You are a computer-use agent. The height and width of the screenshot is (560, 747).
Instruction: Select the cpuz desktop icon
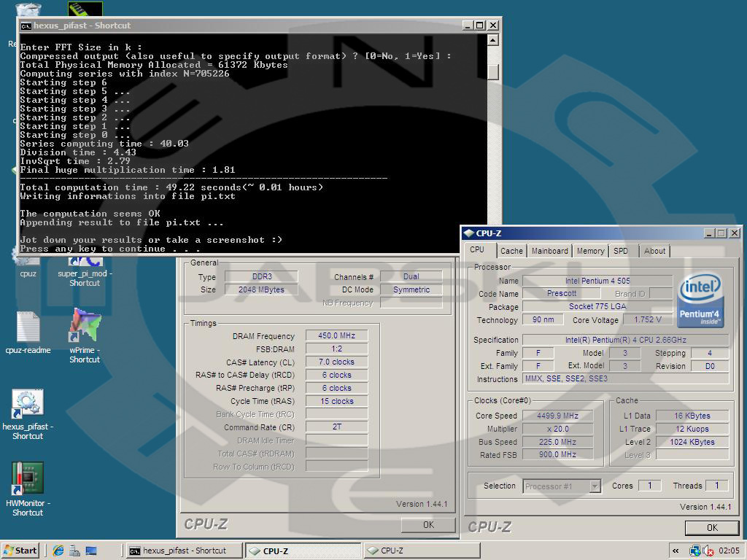pos(28,260)
